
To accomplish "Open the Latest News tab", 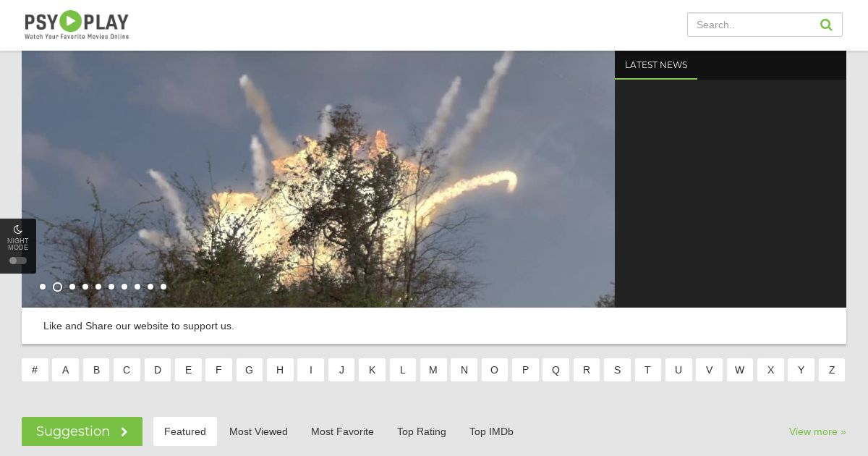I will coord(656,65).
